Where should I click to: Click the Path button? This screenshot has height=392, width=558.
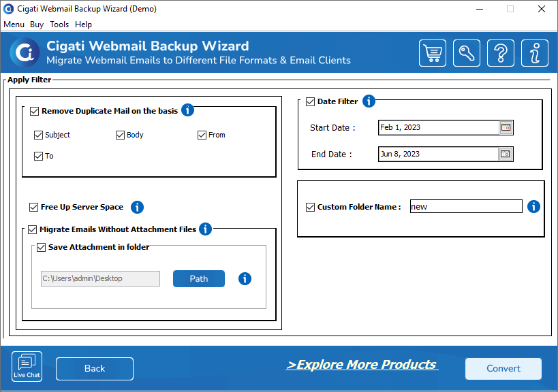(199, 278)
